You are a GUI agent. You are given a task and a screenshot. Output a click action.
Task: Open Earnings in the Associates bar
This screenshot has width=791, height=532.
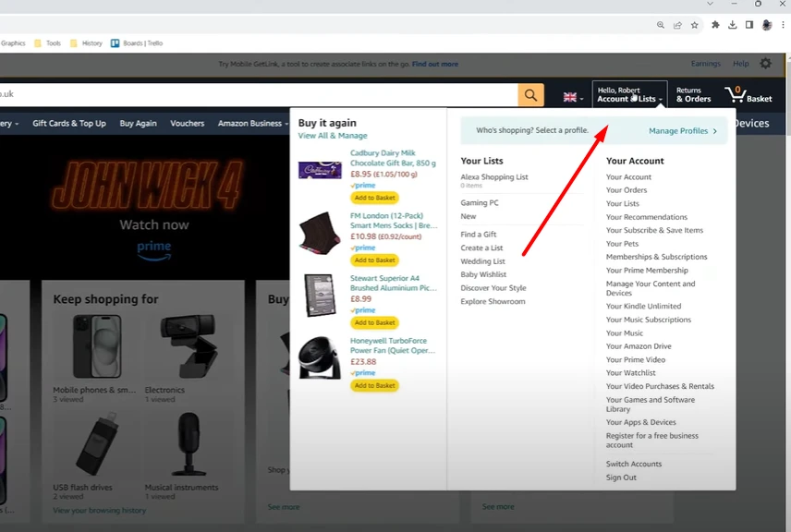[x=706, y=64]
